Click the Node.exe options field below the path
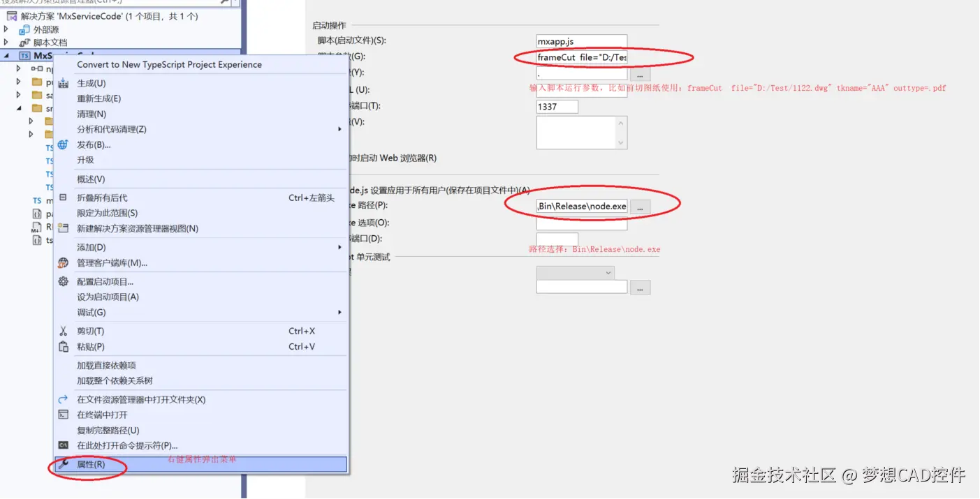The height and width of the screenshot is (499, 980). tap(582, 223)
